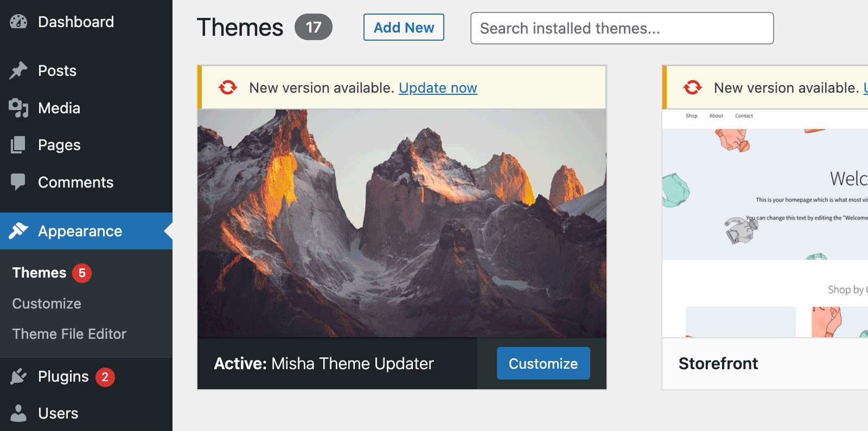Open the Theme File Editor
The width and height of the screenshot is (868, 431).
point(69,334)
